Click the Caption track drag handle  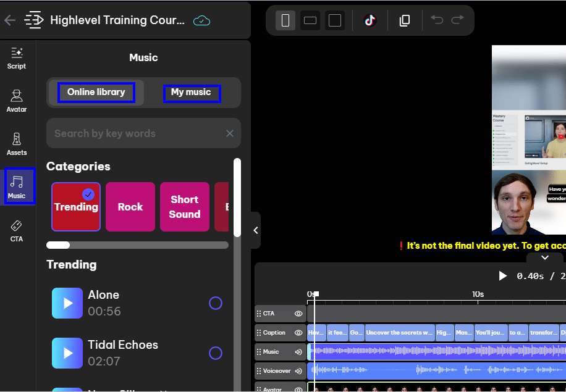click(259, 333)
